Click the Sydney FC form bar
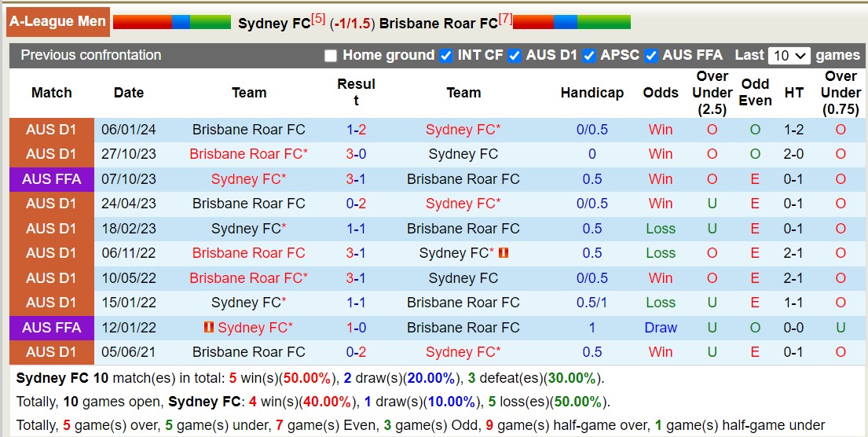 (x=171, y=22)
